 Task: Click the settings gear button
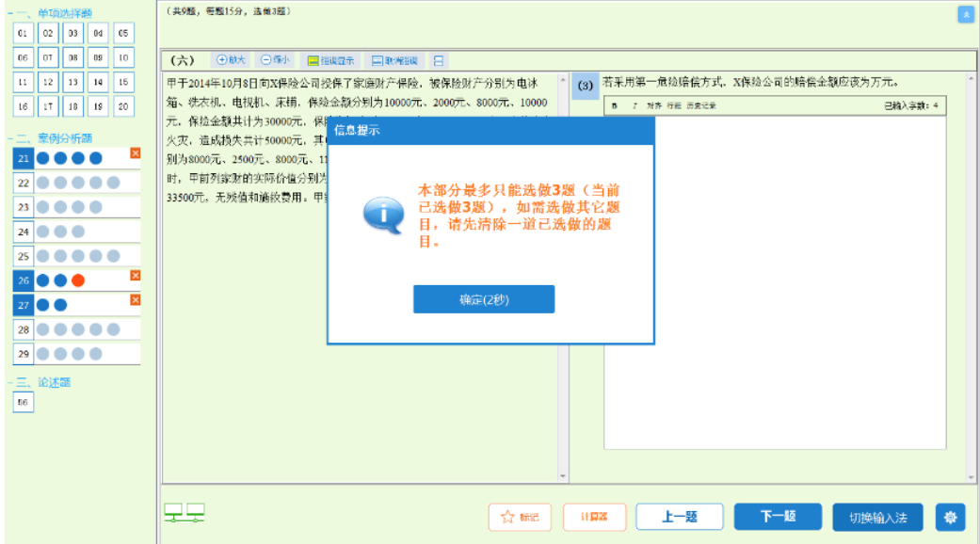(950, 517)
